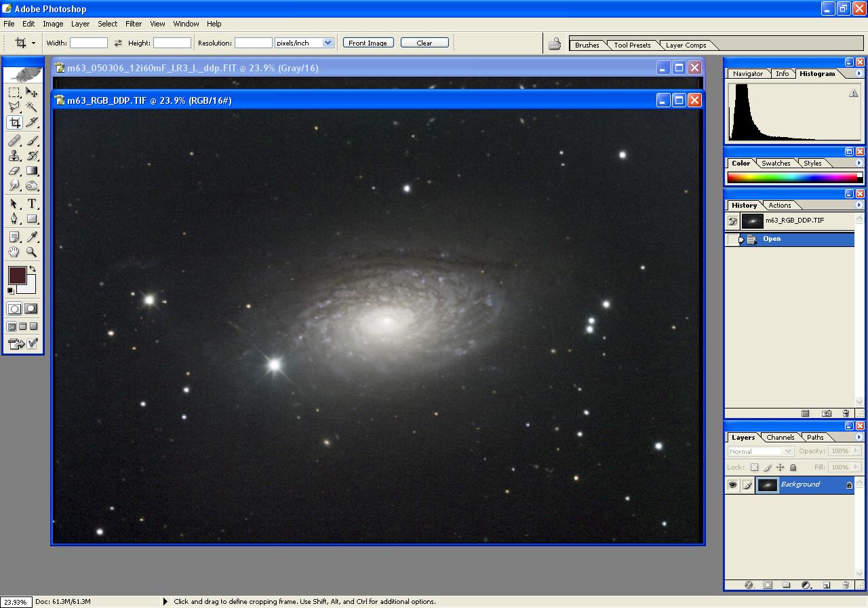868x608 pixels.
Task: Click the Front Image button
Action: pyautogui.click(x=368, y=43)
